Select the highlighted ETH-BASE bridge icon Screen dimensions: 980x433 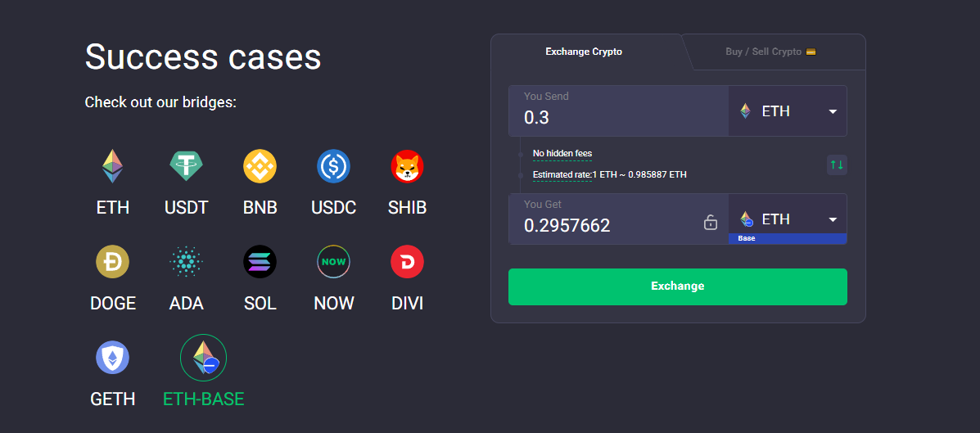pos(203,358)
